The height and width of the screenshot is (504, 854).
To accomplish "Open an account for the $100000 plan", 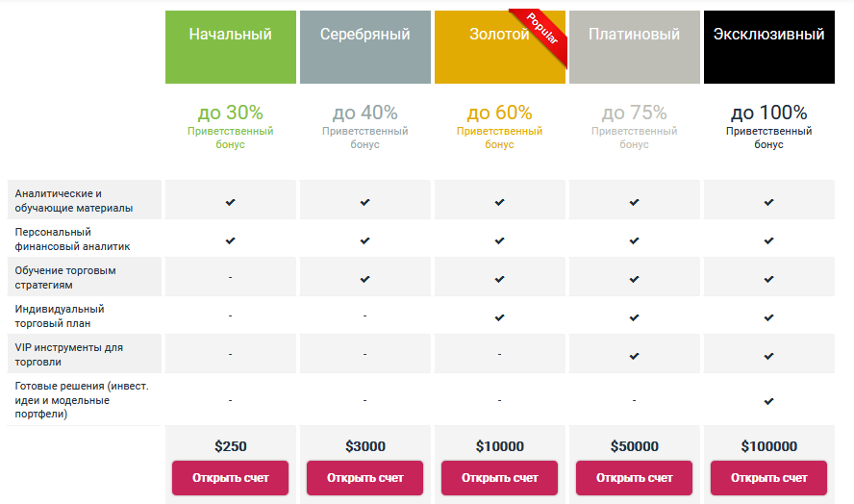I will (768, 478).
